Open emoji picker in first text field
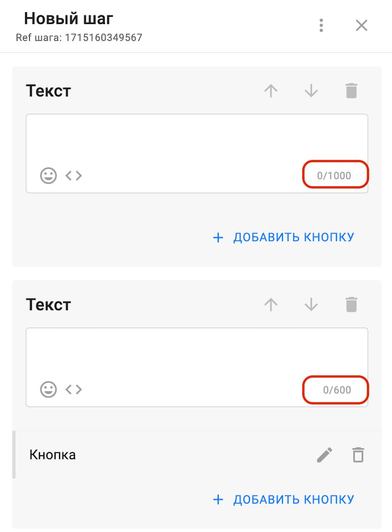 48,175
